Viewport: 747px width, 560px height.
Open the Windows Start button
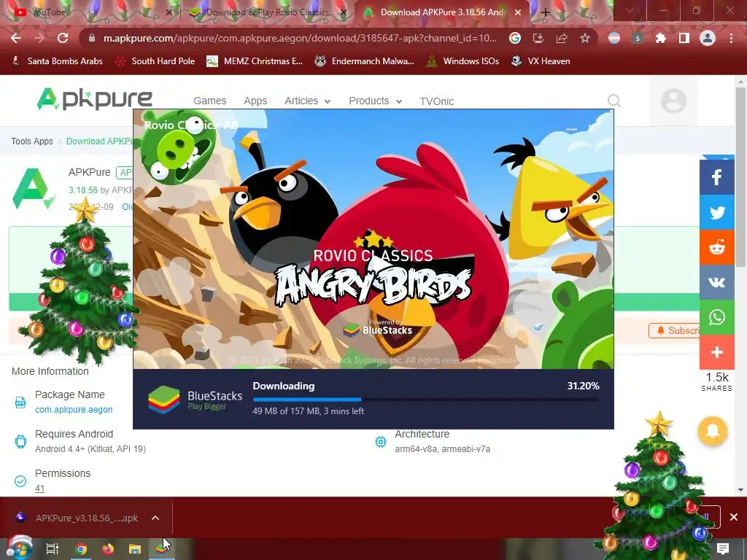coord(19,548)
